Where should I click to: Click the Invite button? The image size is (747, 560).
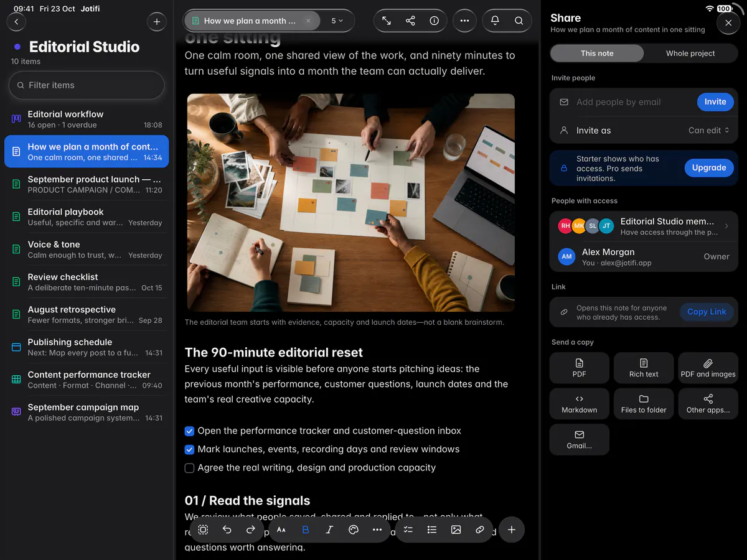pyautogui.click(x=715, y=102)
